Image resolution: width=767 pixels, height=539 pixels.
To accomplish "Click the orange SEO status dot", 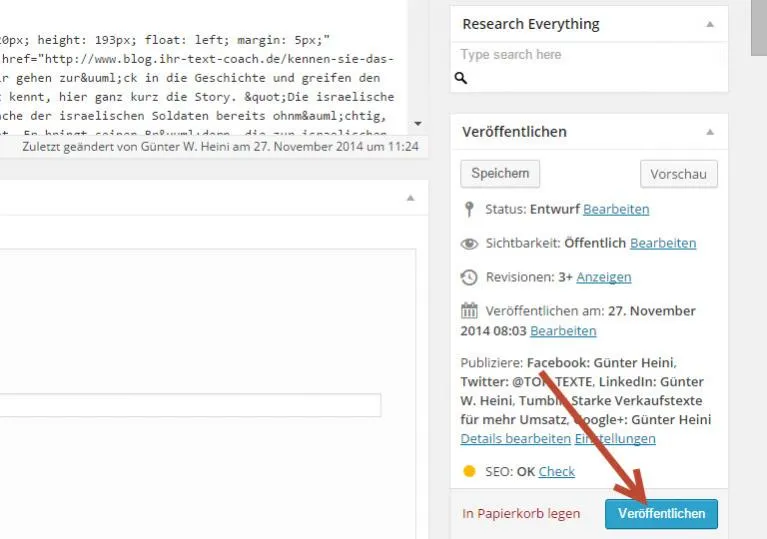I will (469, 471).
